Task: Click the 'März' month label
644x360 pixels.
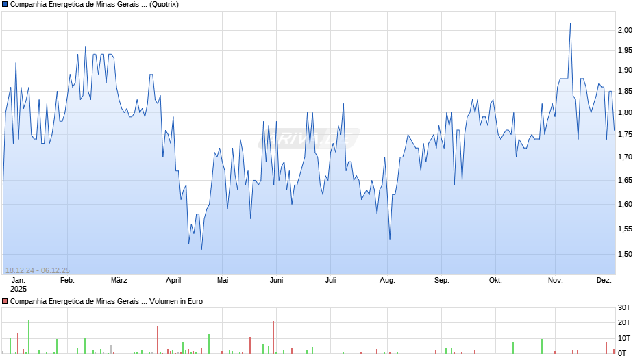Action: point(119,281)
